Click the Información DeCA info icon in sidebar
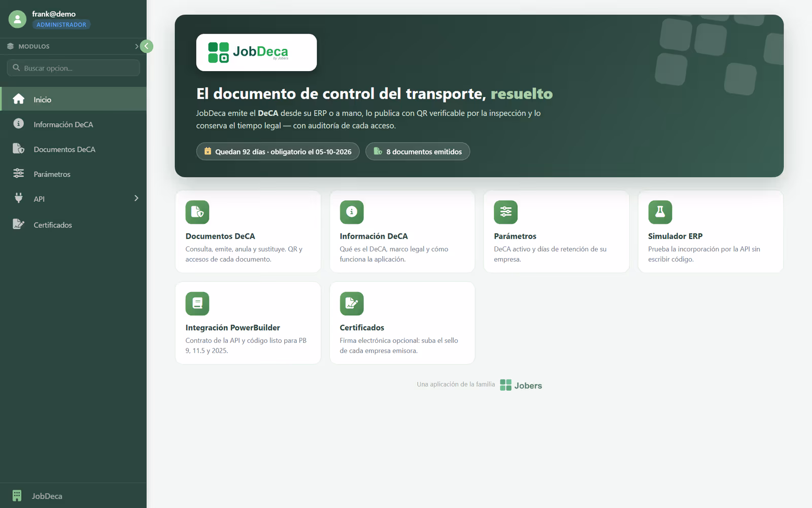Screen dimensions: 812x508 click(x=19, y=123)
